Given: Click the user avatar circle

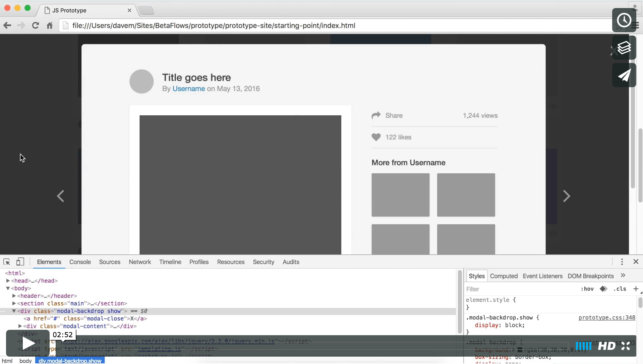Looking at the screenshot, I should tap(141, 81).
